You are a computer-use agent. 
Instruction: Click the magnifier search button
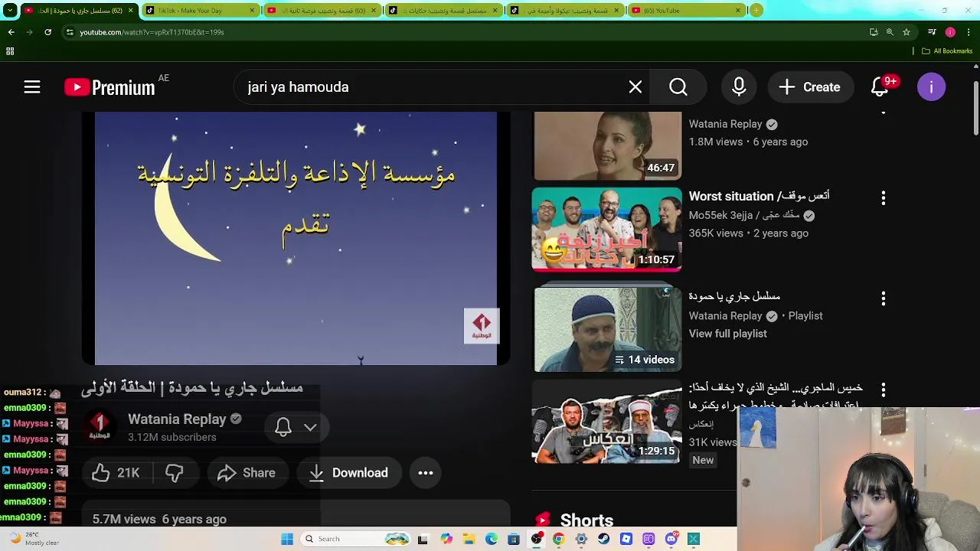tap(678, 87)
